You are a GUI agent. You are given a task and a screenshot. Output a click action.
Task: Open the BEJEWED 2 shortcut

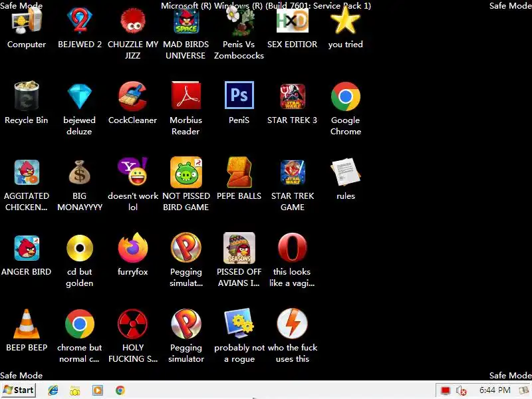[x=80, y=21]
